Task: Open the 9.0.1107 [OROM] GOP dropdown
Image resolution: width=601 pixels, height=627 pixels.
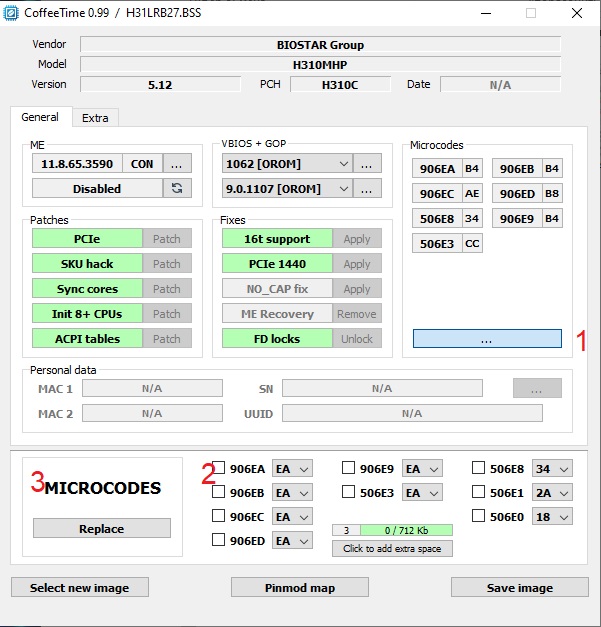Action: (288, 188)
